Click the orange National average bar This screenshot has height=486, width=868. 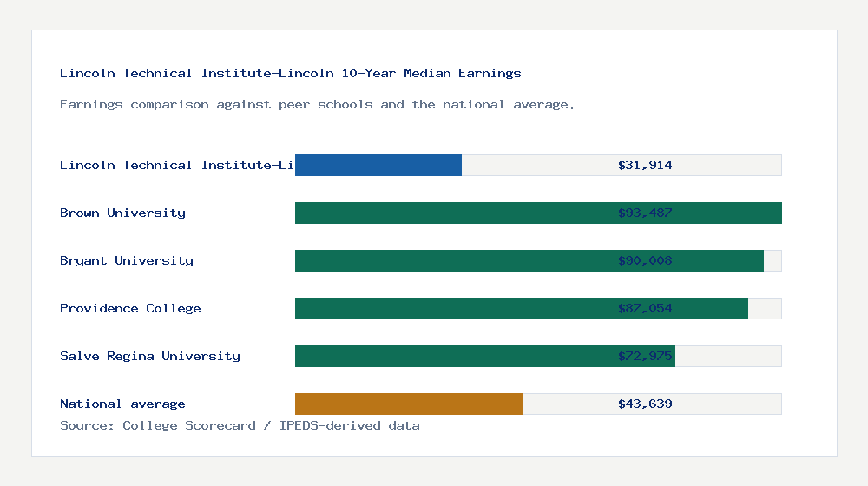point(409,404)
